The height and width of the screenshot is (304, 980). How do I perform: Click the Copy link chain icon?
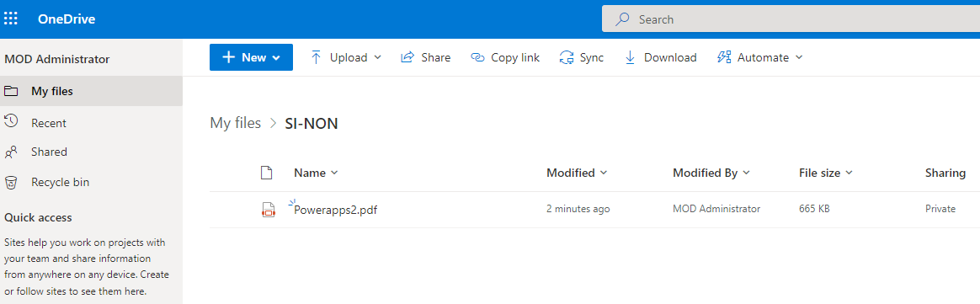(477, 57)
